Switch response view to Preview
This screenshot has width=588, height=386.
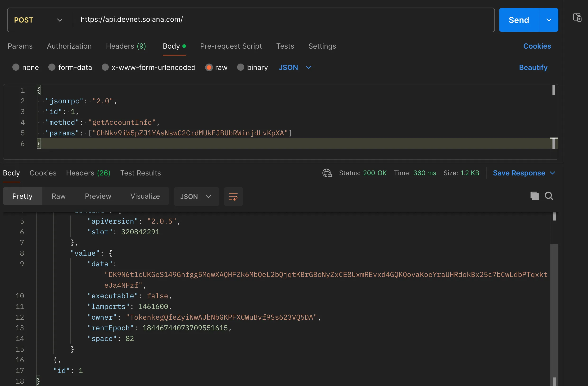tap(98, 196)
